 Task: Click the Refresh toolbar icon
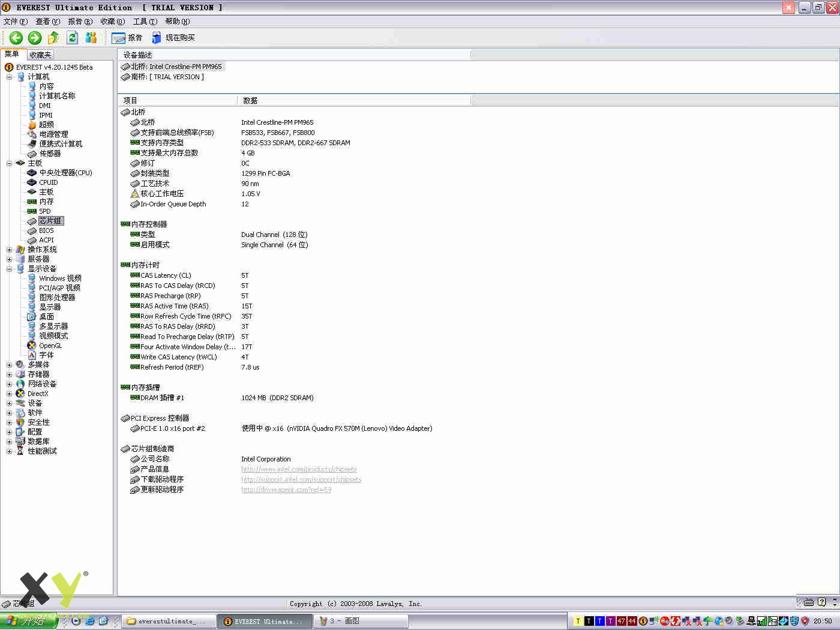point(72,38)
